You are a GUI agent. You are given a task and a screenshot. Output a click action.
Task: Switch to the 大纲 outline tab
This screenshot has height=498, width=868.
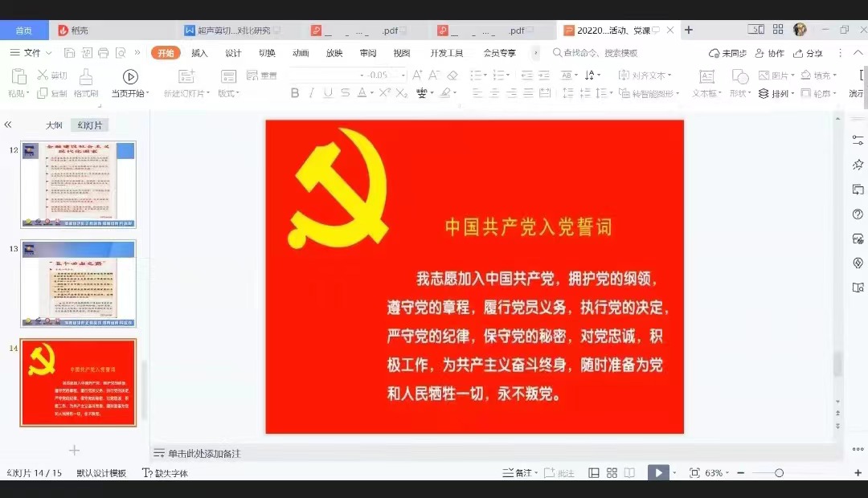[x=54, y=125]
